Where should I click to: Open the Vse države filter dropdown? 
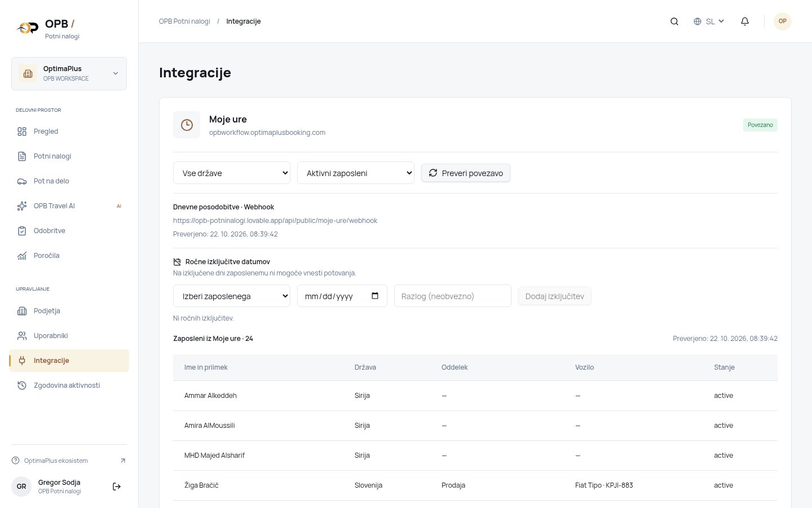click(232, 173)
